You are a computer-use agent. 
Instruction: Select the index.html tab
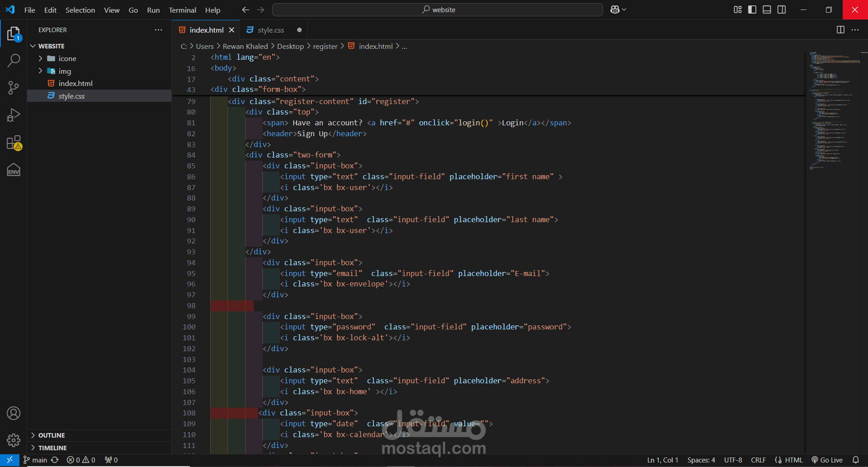point(206,30)
